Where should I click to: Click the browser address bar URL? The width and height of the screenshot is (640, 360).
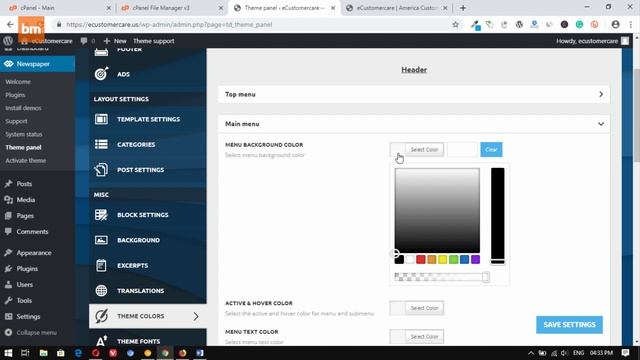(169, 24)
